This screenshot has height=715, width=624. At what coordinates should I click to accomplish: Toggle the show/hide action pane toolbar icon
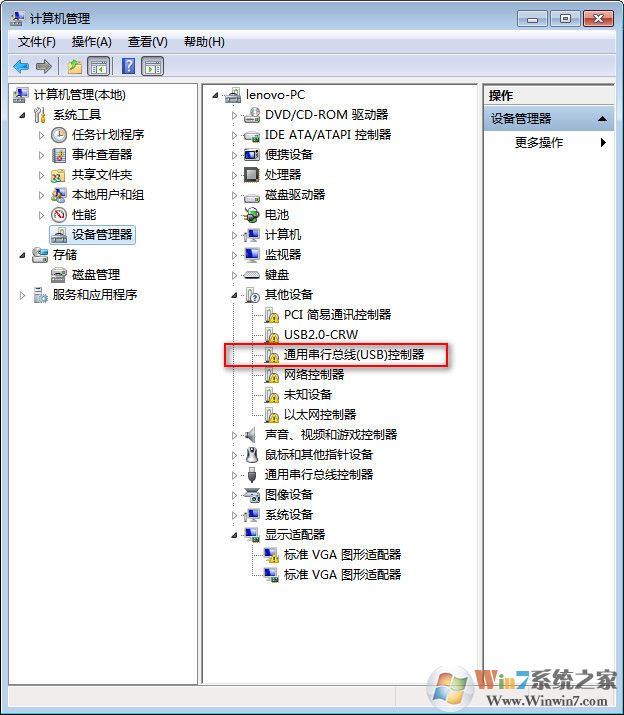pos(152,67)
